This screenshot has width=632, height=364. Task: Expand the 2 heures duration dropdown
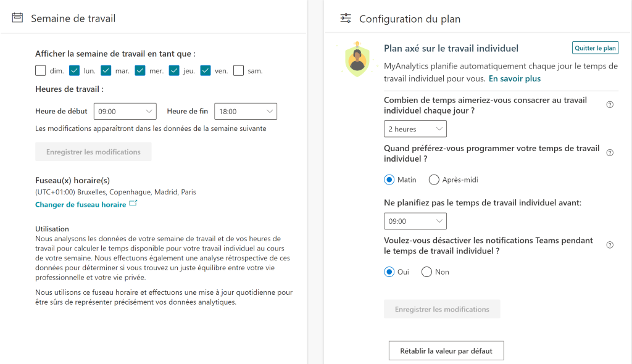point(415,129)
